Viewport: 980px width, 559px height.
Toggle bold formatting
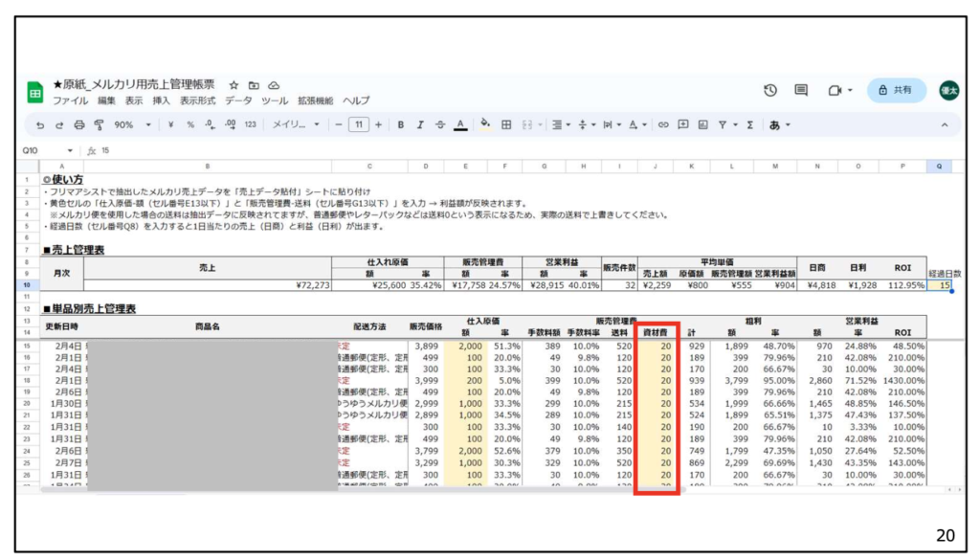[401, 124]
